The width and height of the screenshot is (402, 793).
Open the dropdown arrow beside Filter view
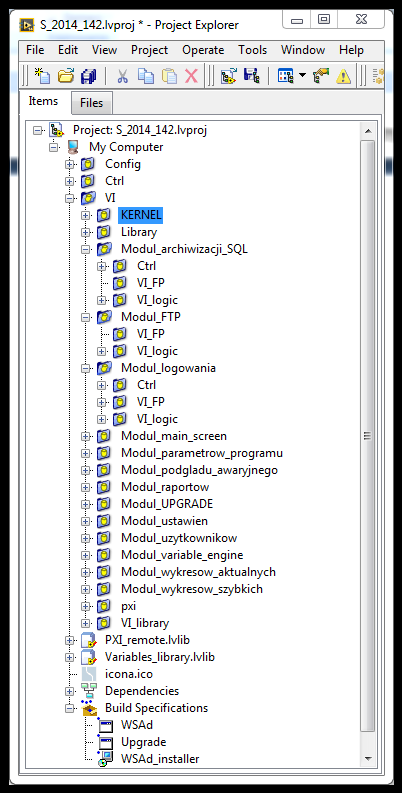click(x=302, y=76)
